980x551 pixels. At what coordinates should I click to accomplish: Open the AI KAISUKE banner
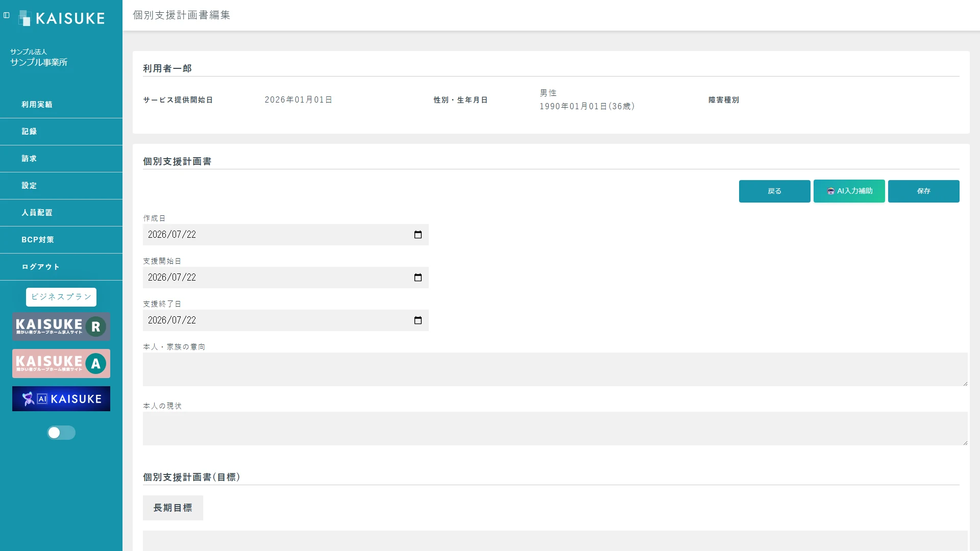click(x=61, y=398)
